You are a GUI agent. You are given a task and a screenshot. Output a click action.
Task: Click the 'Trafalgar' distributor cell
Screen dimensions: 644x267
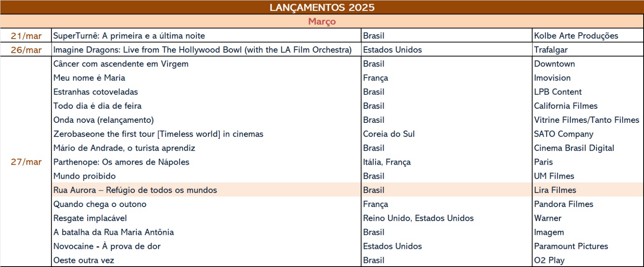551,50
